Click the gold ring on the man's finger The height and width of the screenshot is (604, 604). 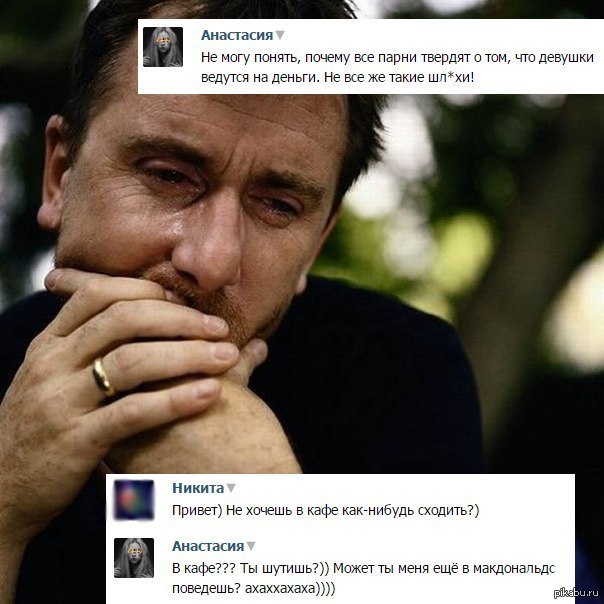tap(103, 378)
